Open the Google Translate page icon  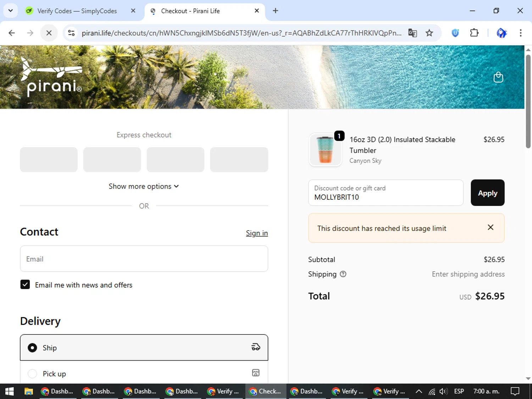[412, 33]
